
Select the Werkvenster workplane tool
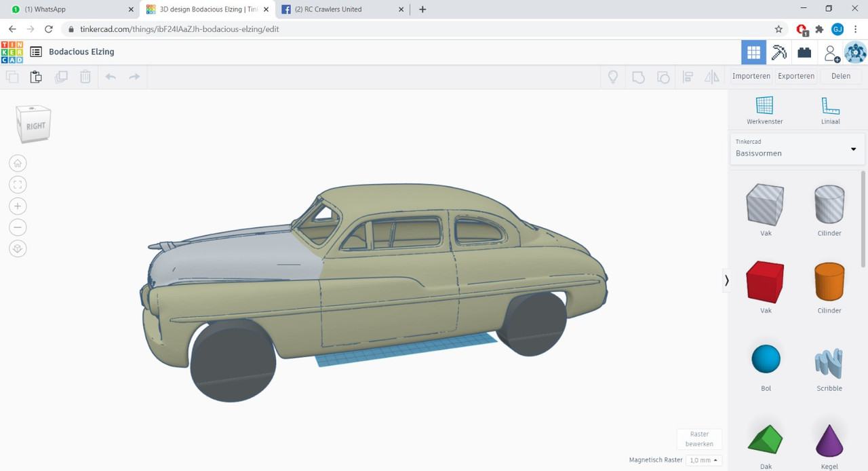click(x=764, y=111)
